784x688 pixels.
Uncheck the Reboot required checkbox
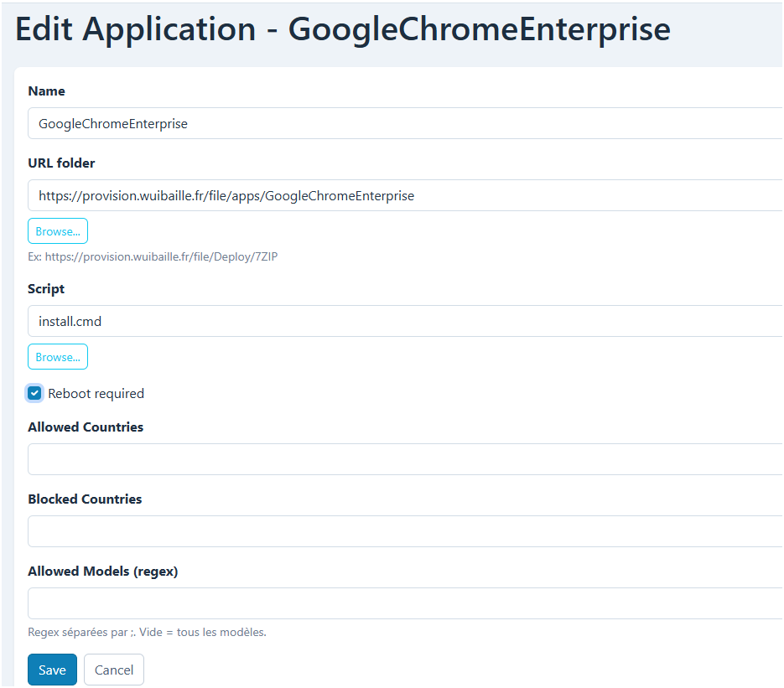click(x=34, y=393)
